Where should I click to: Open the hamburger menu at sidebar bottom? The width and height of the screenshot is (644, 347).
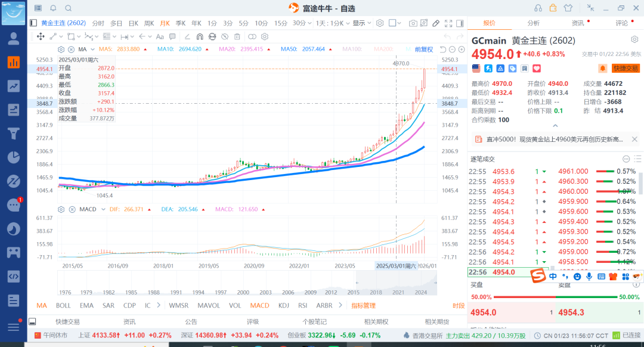click(14, 327)
